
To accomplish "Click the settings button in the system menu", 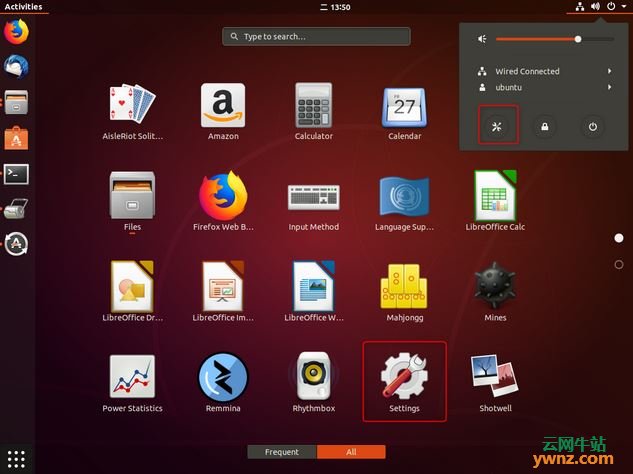I will (x=497, y=127).
